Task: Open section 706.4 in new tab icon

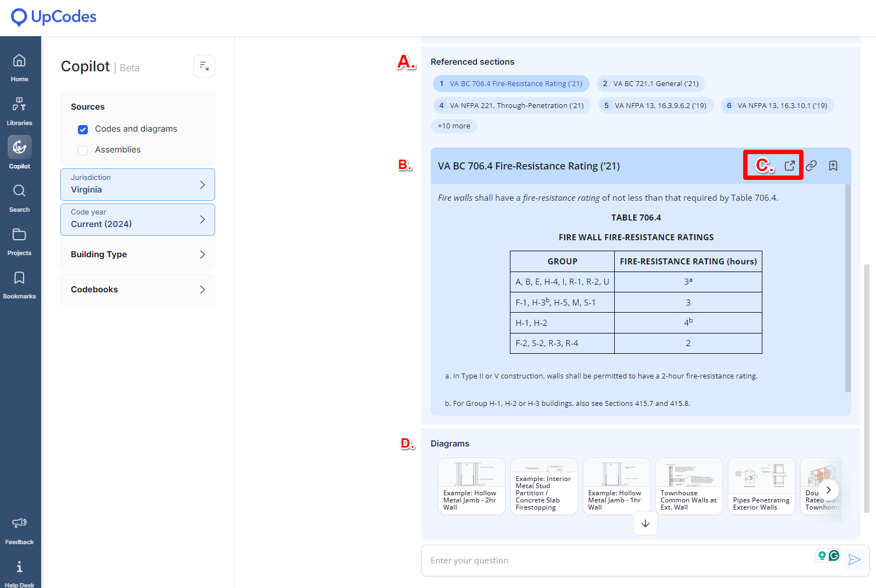Action: (x=789, y=166)
